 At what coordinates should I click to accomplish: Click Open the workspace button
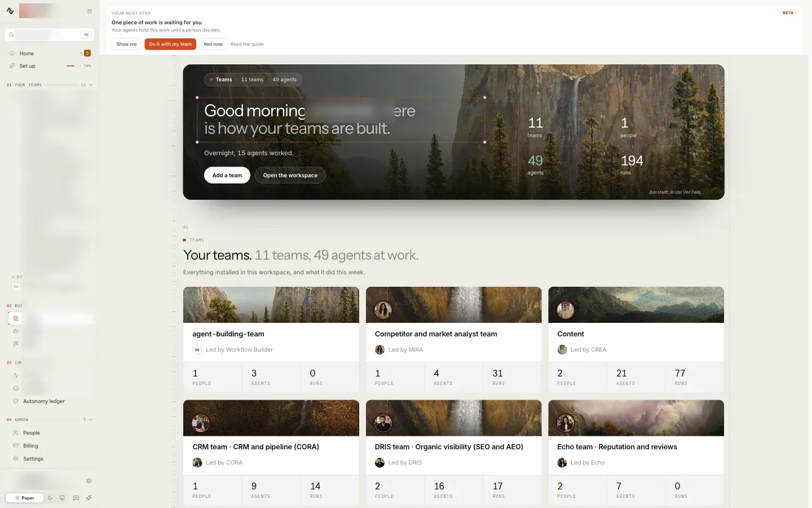coord(290,176)
